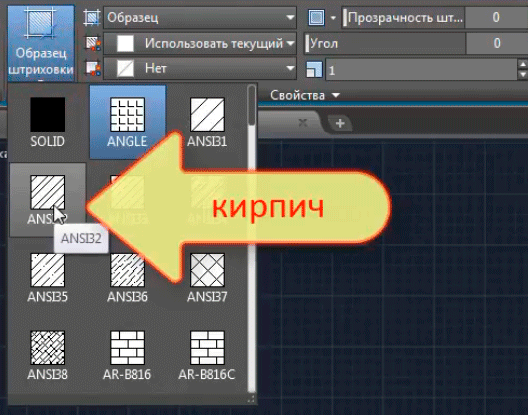Open the Образец hatch type dropdown
Viewport: 528px width, 415px height.
(x=200, y=17)
